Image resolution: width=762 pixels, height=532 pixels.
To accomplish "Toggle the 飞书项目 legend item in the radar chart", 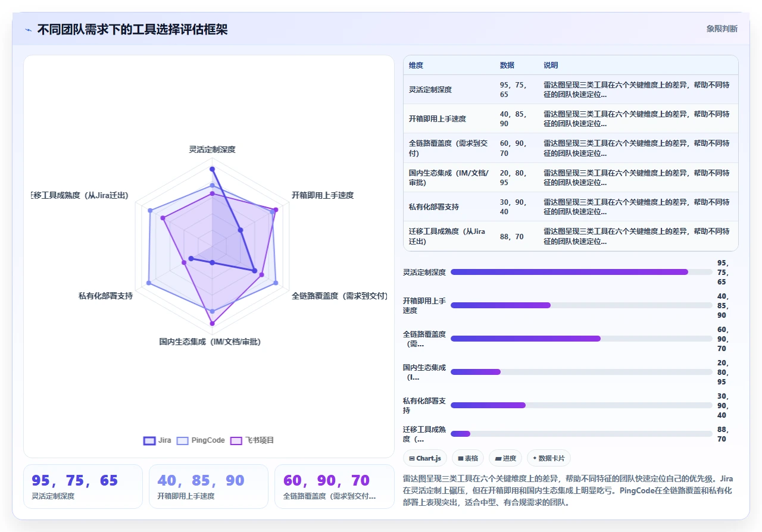I will [252, 440].
